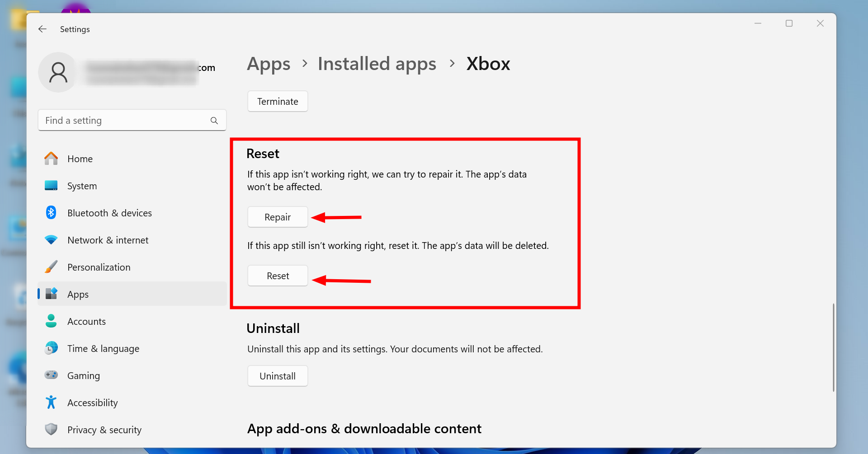Click the Reset section heading
Viewport: 868px width, 454px height.
263,154
